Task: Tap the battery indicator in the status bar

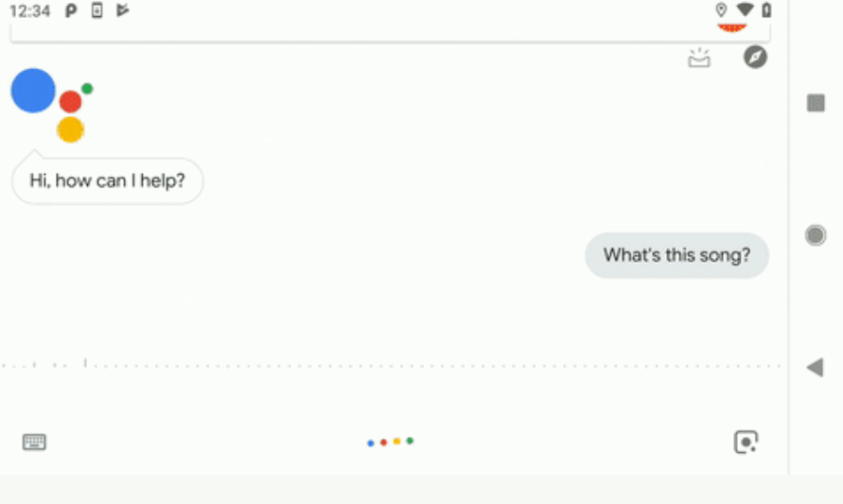Action: pyautogui.click(x=766, y=10)
